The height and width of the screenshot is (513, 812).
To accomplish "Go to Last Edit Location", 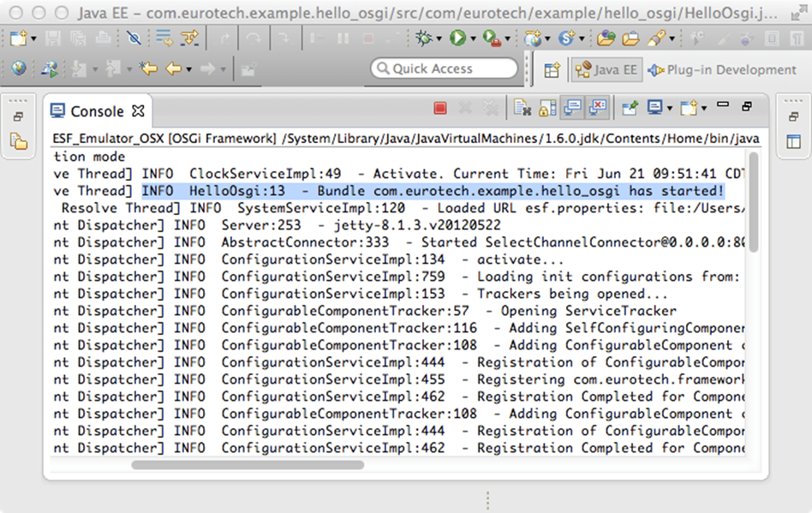I will point(149,69).
